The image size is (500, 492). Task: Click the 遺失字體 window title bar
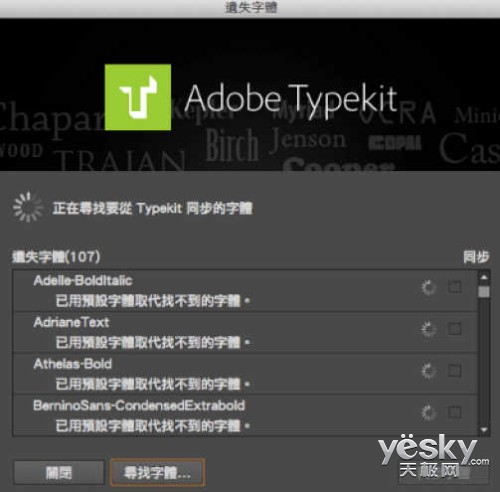click(250, 8)
